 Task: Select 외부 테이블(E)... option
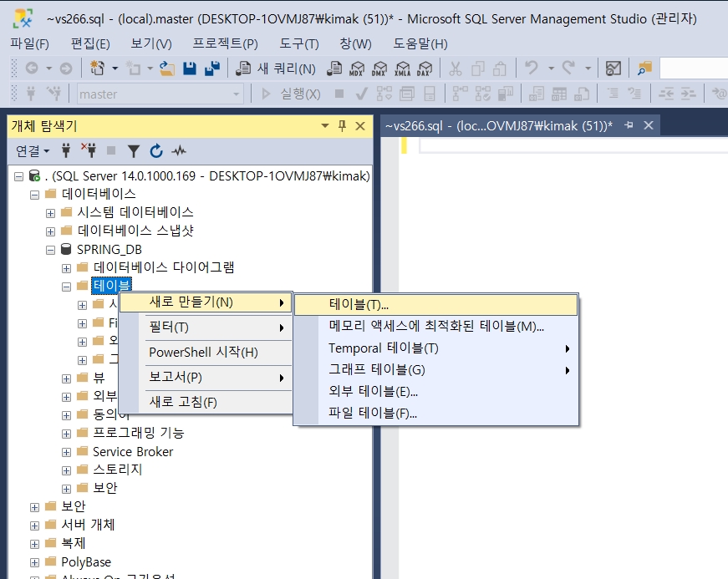[x=436, y=392]
